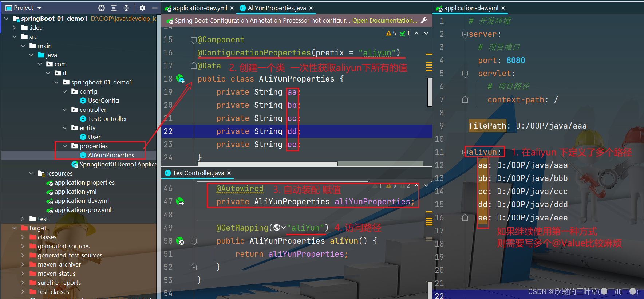
Task: Collapse the springBoot_01_demo1 root node
Action: (x=6, y=19)
